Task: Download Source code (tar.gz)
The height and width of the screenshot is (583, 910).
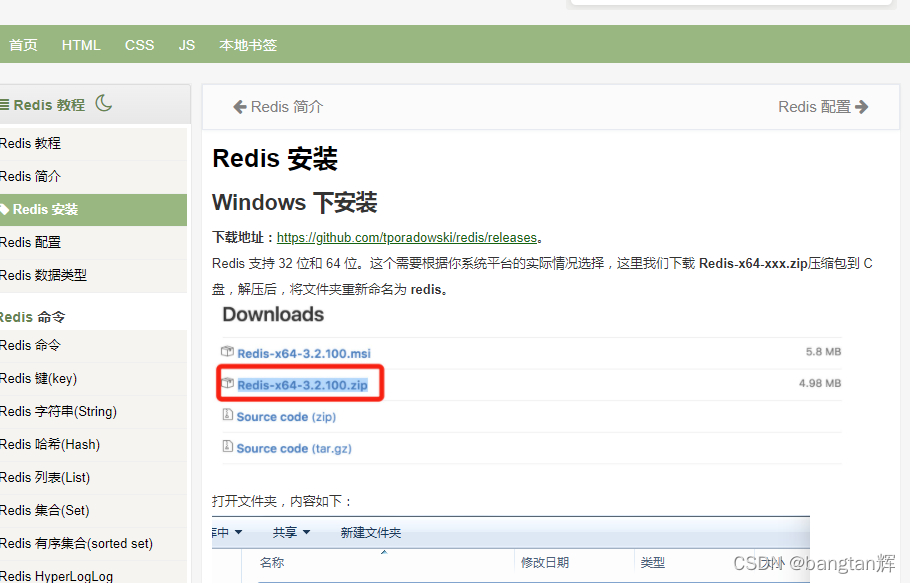Action: [x=294, y=448]
